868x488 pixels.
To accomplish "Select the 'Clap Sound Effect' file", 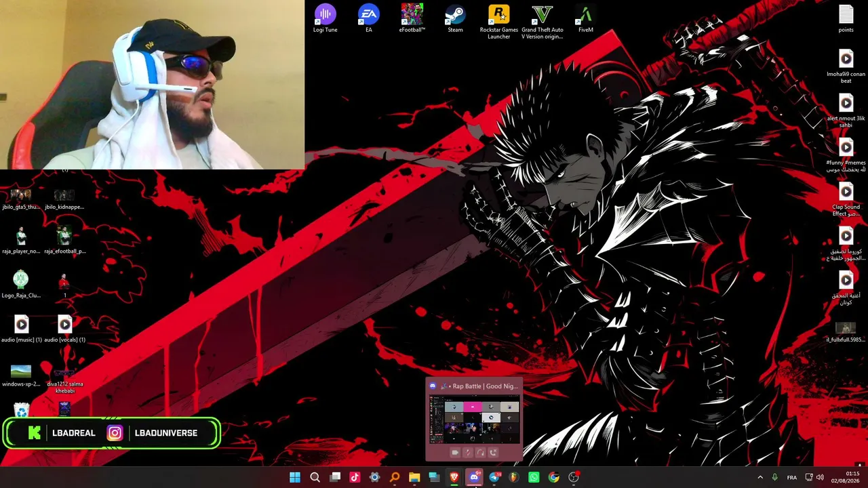I will tap(846, 199).
